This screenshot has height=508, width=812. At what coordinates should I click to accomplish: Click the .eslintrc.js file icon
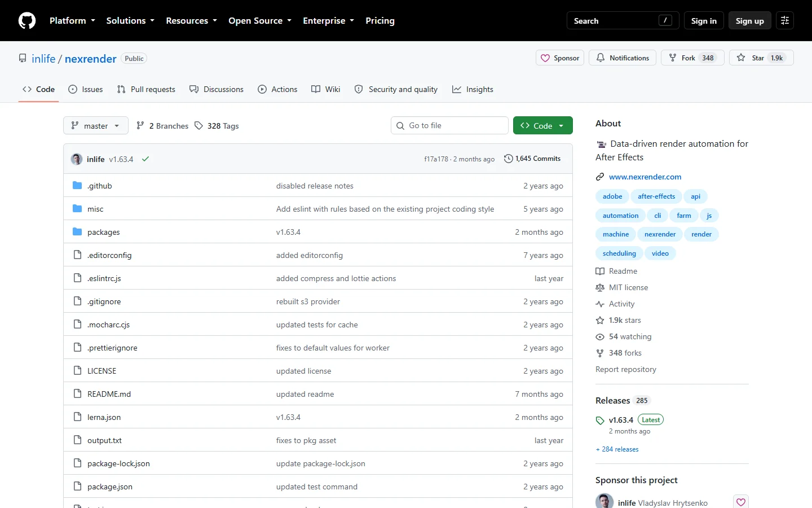point(77,278)
